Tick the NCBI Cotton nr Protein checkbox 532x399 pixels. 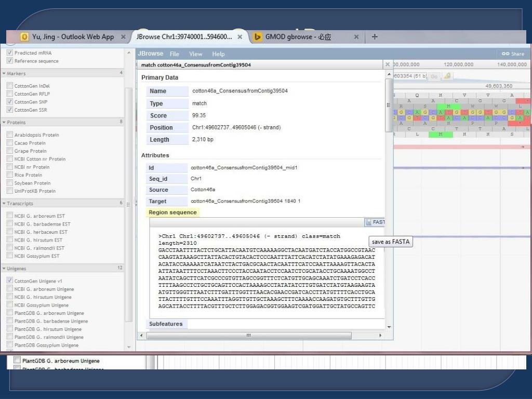[9, 159]
